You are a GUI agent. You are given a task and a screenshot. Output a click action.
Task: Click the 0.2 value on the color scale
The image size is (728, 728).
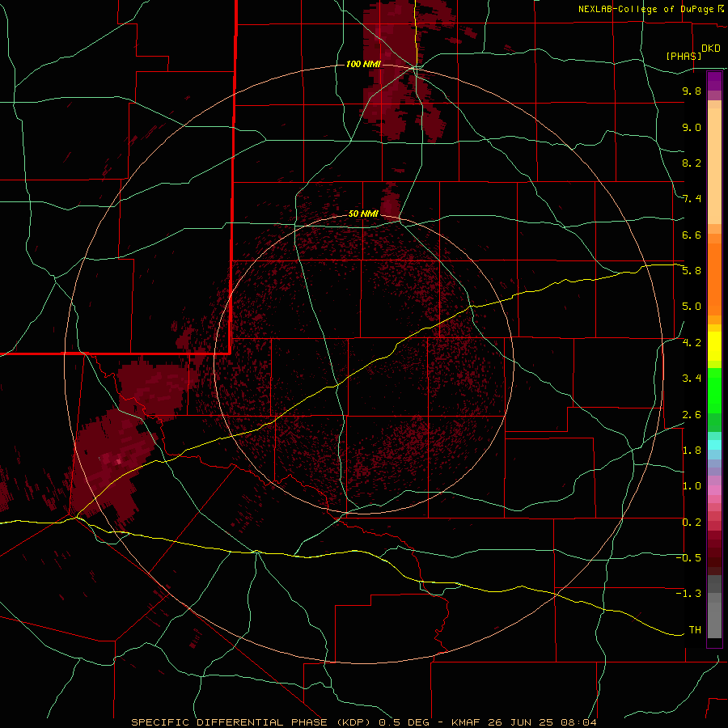click(x=692, y=523)
